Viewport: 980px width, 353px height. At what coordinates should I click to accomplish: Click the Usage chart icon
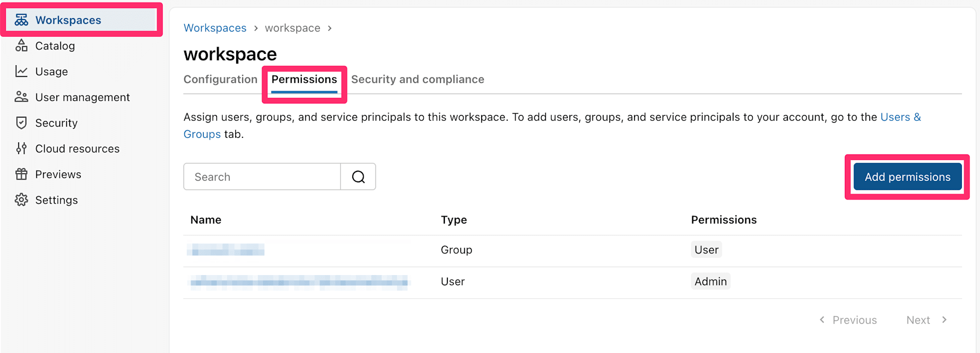point(21,72)
